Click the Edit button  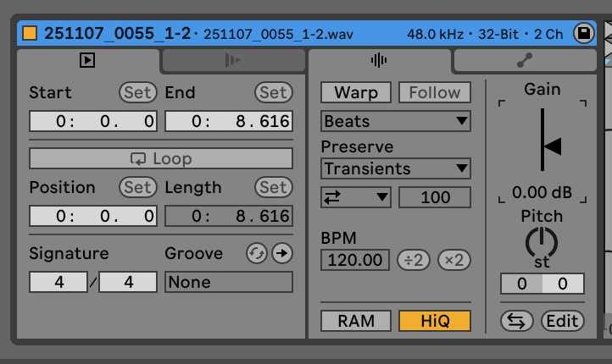click(x=563, y=321)
